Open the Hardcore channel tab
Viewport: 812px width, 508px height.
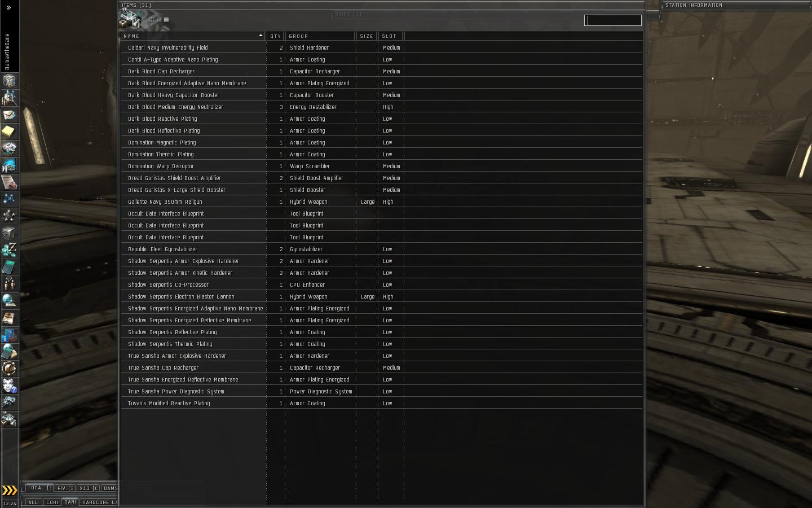click(99, 502)
